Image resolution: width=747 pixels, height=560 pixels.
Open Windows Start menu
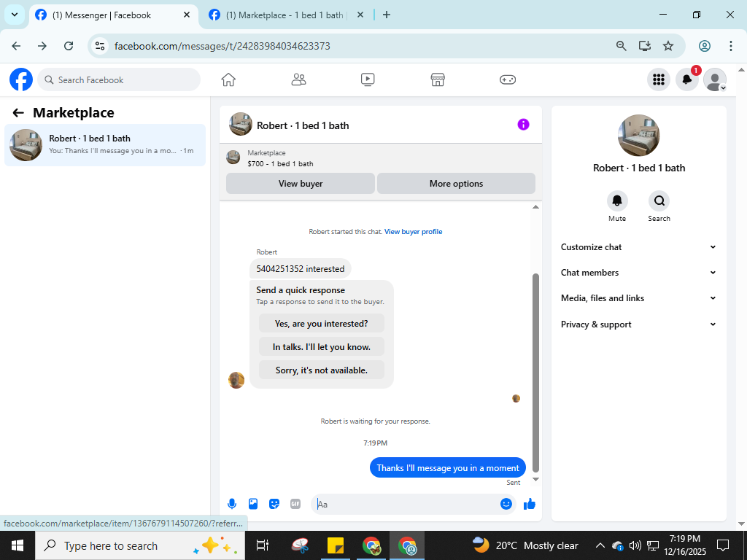point(18,545)
